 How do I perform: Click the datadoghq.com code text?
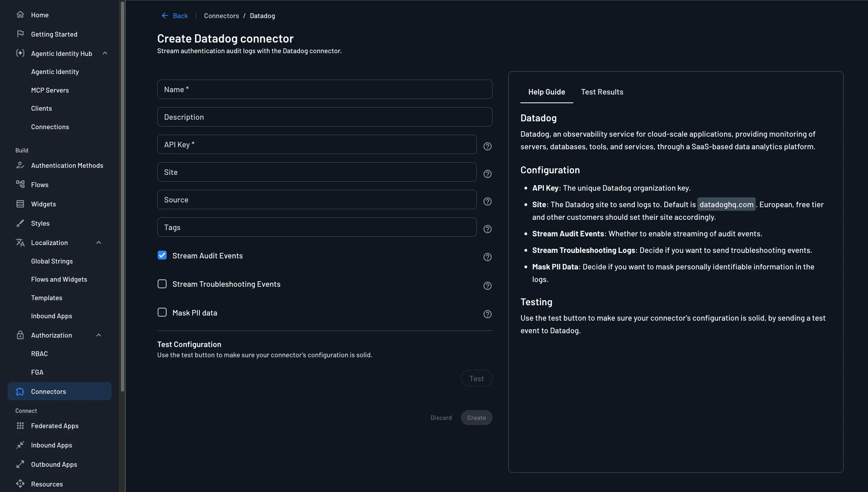726,204
